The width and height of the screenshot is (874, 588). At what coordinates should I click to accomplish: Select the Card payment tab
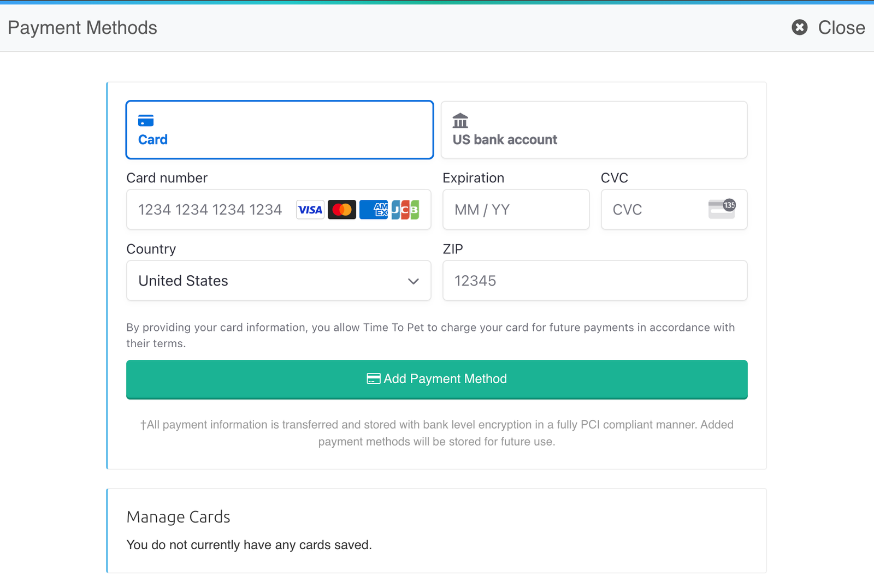pos(280,130)
